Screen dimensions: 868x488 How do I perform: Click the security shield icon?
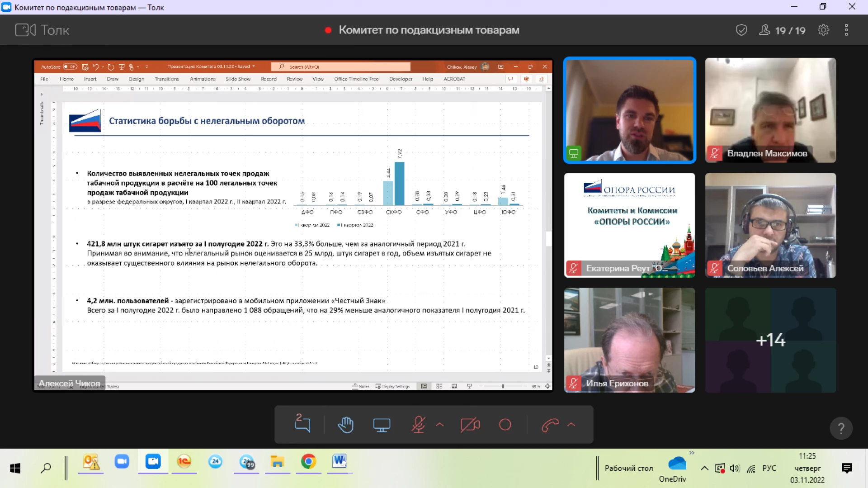point(741,30)
